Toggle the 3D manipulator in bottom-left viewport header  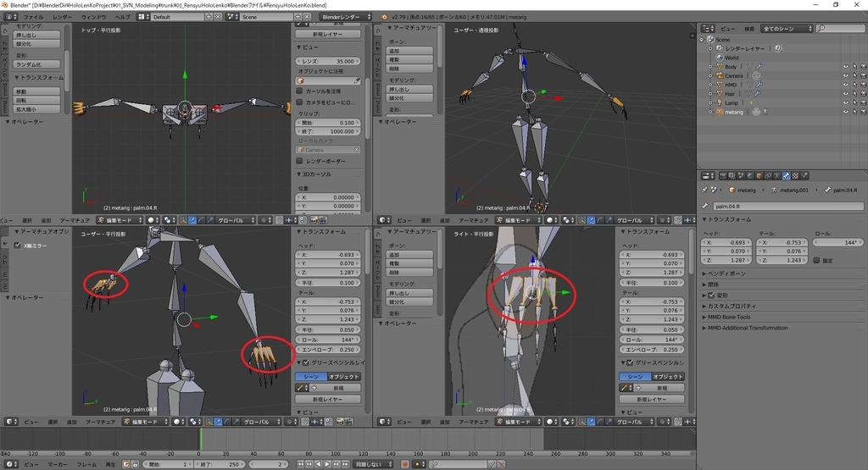[209, 422]
